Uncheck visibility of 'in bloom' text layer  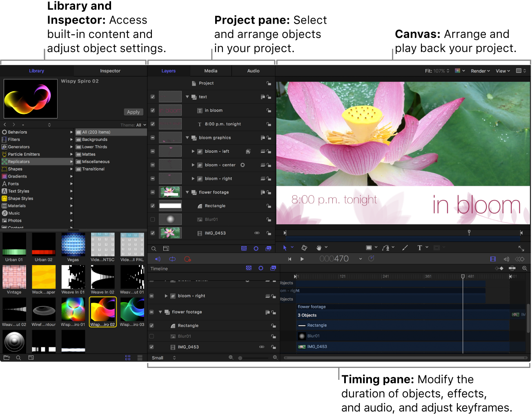click(x=153, y=111)
